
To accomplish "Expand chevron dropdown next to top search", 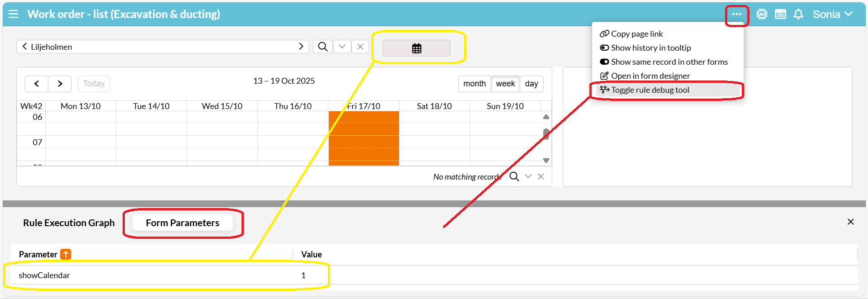I will (x=342, y=47).
